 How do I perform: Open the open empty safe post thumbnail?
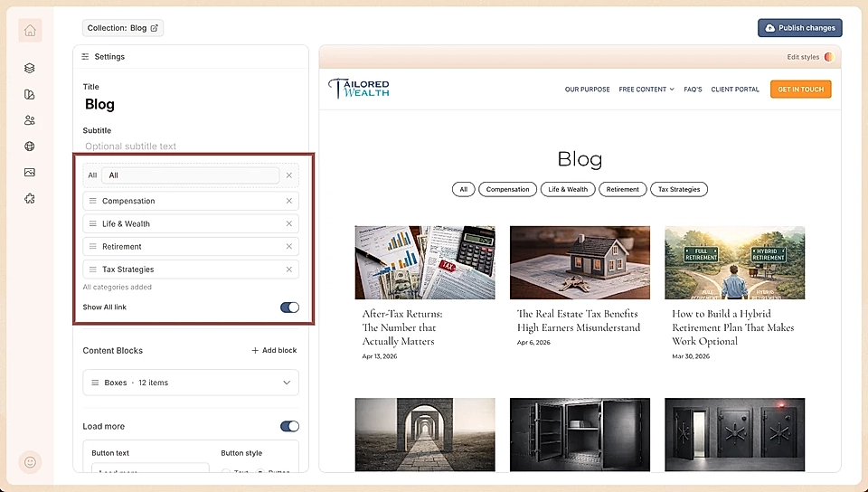[580, 434]
